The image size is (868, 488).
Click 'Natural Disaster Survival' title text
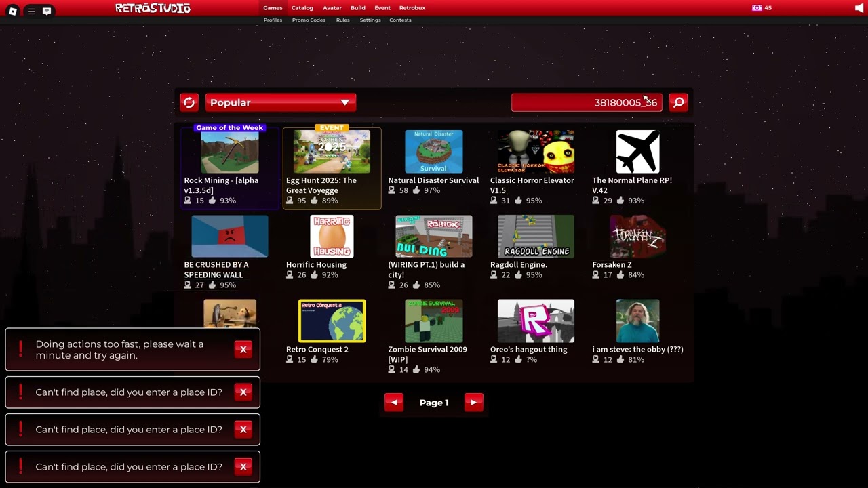click(x=433, y=180)
